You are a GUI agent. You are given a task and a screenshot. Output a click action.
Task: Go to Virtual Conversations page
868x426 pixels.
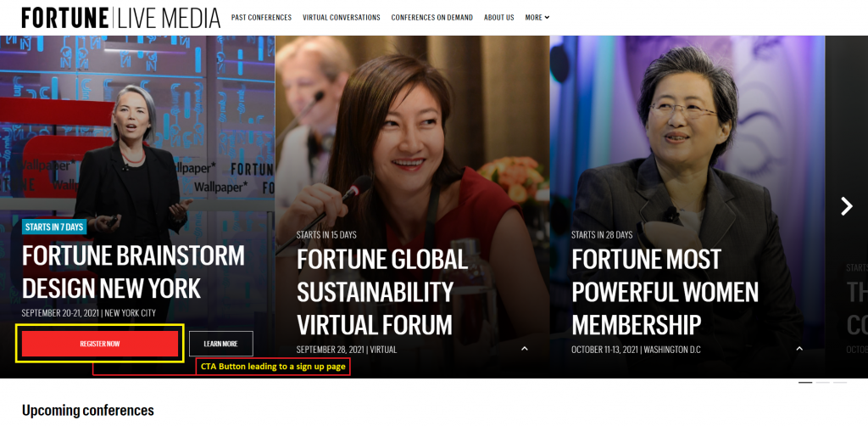pos(342,18)
